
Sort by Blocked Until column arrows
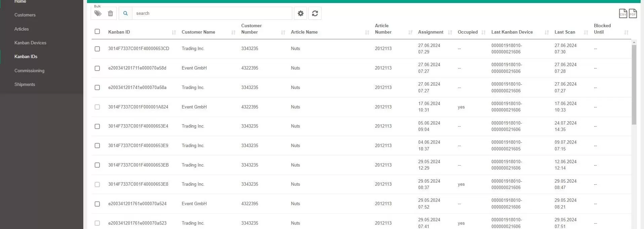point(627,32)
